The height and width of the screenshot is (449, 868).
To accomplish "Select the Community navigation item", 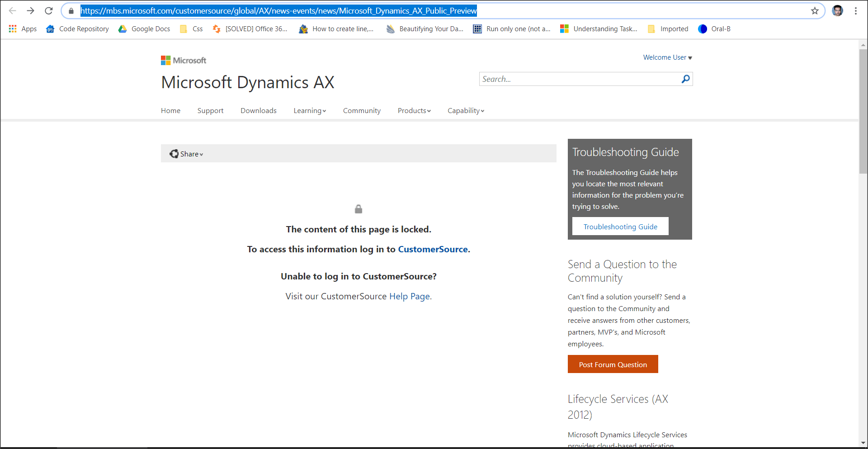I will pos(362,110).
